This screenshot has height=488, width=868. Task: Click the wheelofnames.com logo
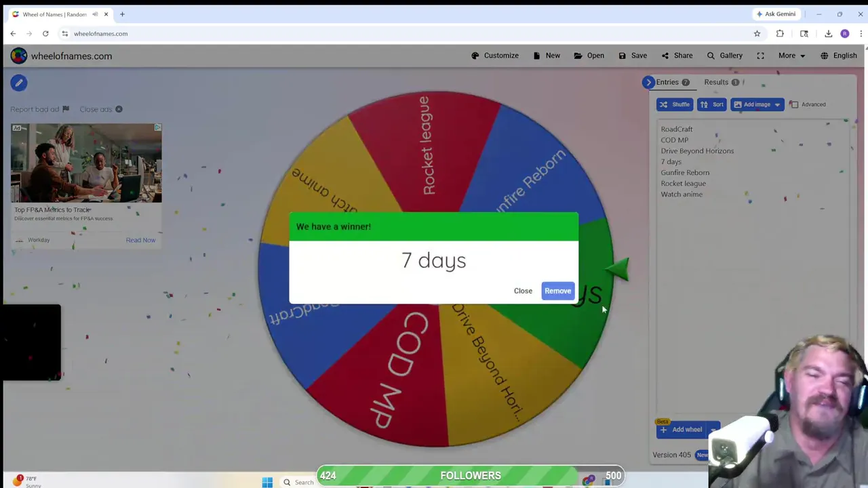[61, 56]
